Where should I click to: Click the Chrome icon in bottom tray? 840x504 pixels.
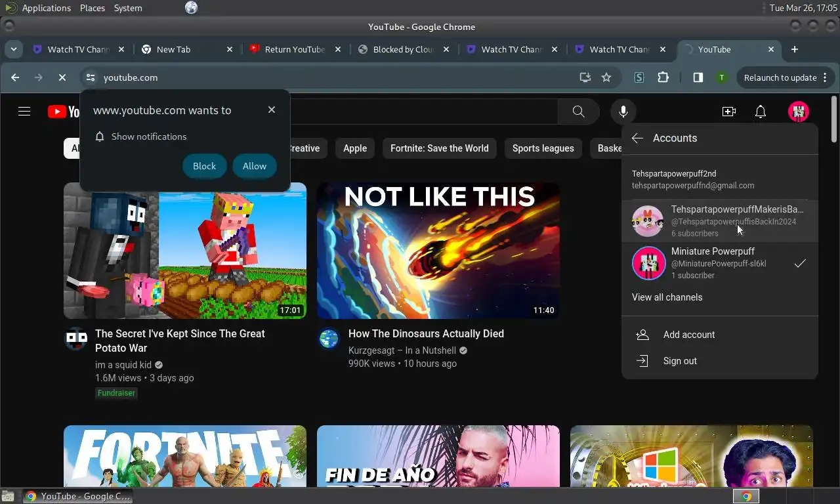(x=746, y=496)
